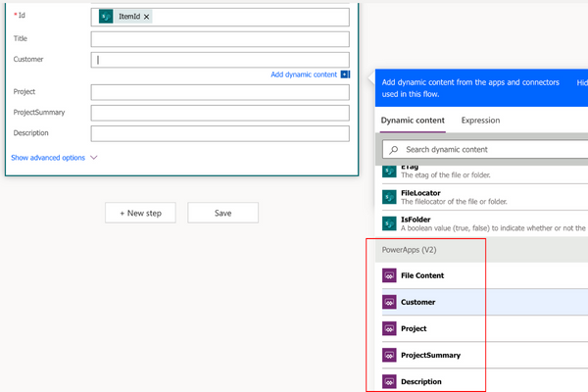Click the SharePoint icon beside FileLocator
This screenshot has width=588, height=392.
389,197
